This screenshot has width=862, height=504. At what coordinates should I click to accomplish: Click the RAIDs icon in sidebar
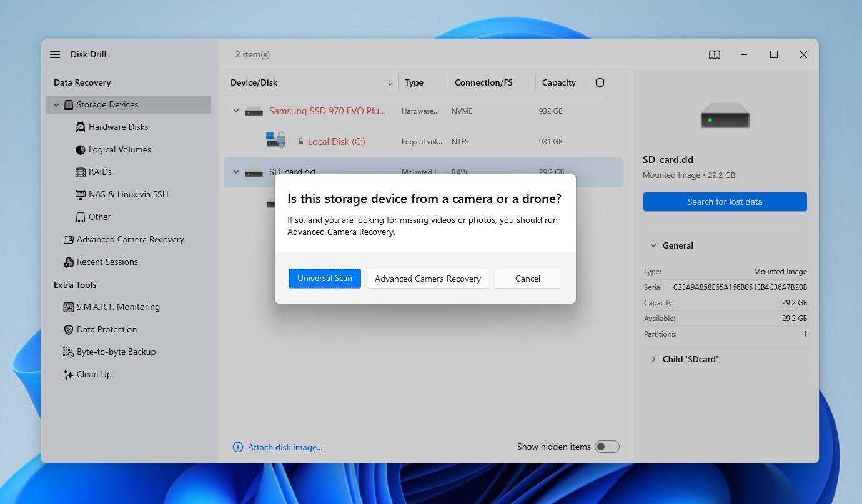[x=81, y=172]
